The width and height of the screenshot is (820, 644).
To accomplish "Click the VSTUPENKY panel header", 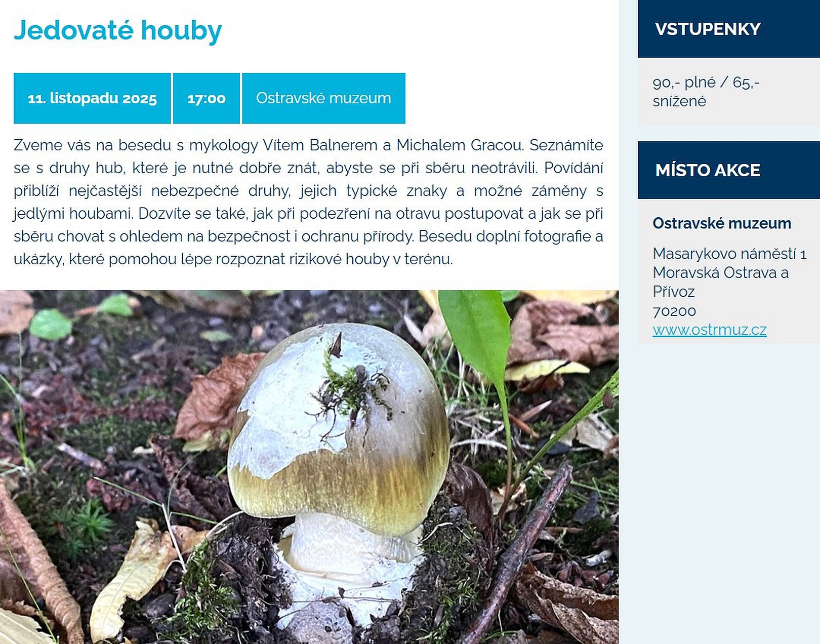I will pos(729,29).
